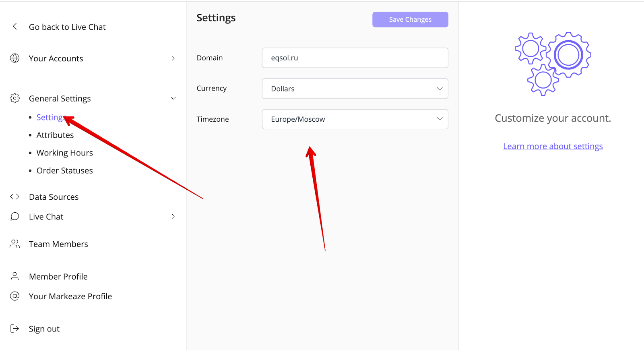Click the back arrow icon
Screen dimensions: 644x350
(x=15, y=27)
